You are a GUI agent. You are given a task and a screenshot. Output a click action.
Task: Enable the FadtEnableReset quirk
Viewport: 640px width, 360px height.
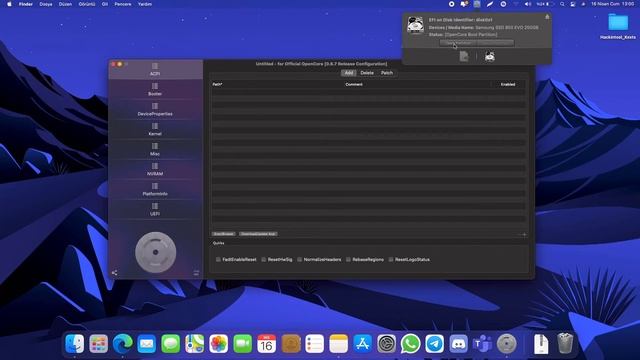[x=218, y=260]
